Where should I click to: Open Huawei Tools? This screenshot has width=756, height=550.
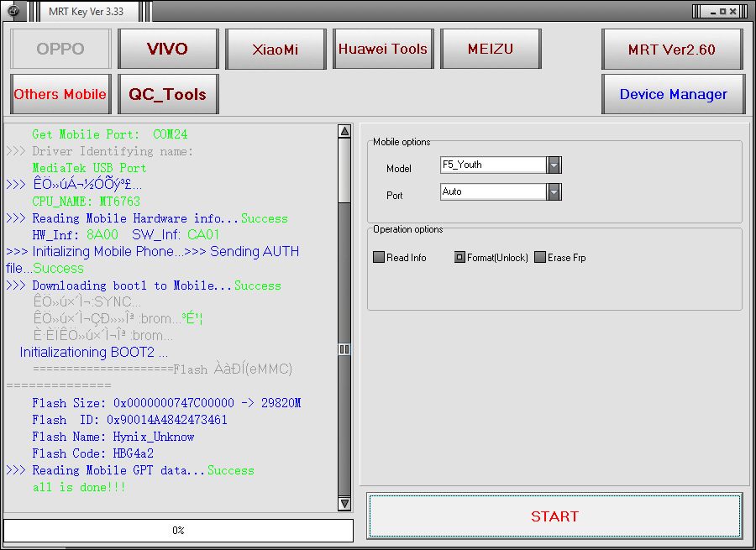(383, 49)
